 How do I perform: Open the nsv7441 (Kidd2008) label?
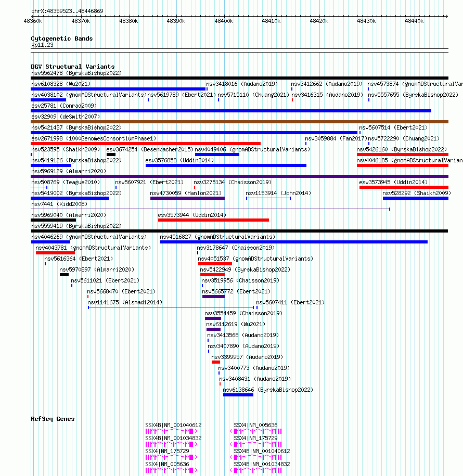pos(59,204)
